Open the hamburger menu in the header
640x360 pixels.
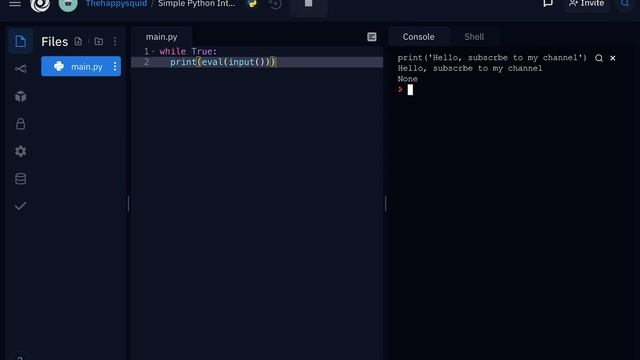(x=15, y=4)
